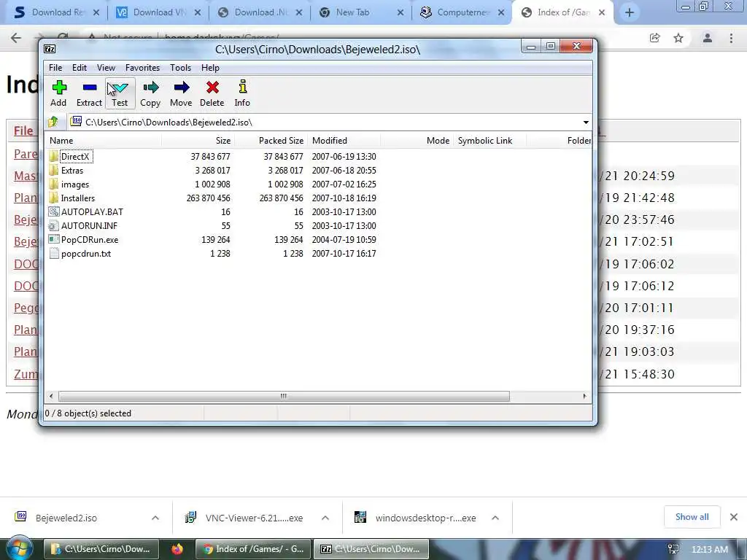Select the AUTORUN.INF file
747x560 pixels.
click(x=89, y=226)
